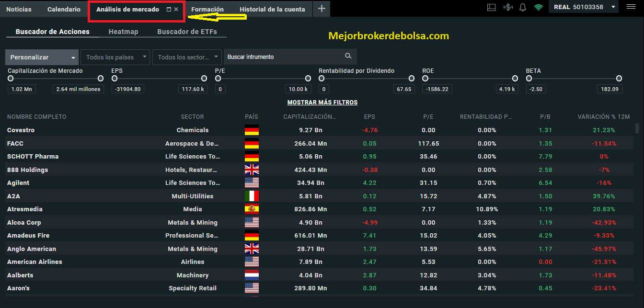Click the UK flag for 888 Holdings

pyautogui.click(x=252, y=170)
